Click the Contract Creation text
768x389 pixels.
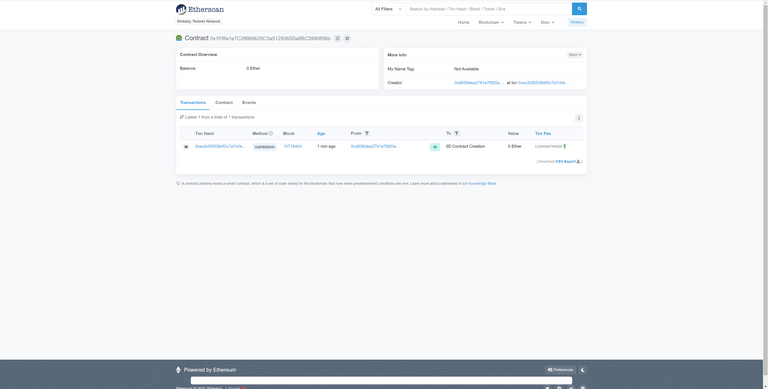(468, 146)
